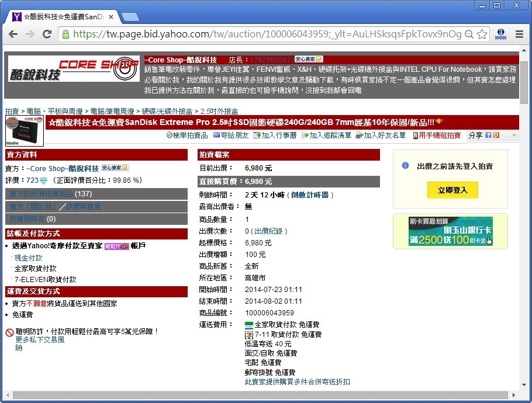Open seller ~Core Shop~酷銳科技 link

click(x=63, y=168)
